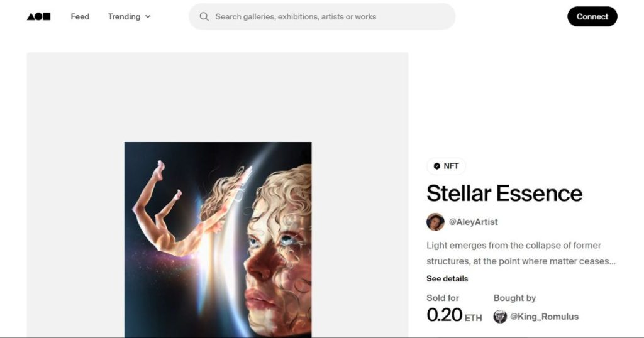Expand the Trending dropdown menu

pyautogui.click(x=130, y=16)
